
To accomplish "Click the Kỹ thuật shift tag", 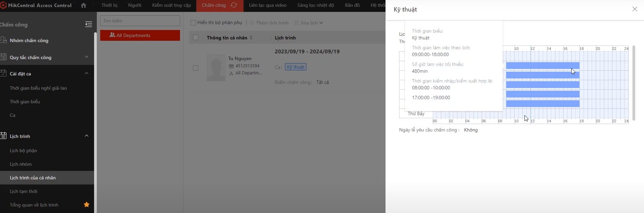I will pos(296,67).
